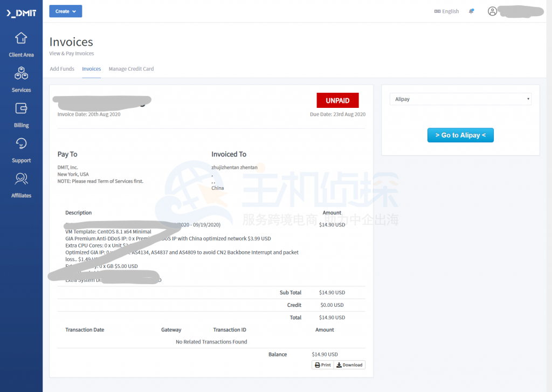This screenshot has height=392, width=552.
Task: Click the Client Area sidebar label
Action: click(x=21, y=54)
